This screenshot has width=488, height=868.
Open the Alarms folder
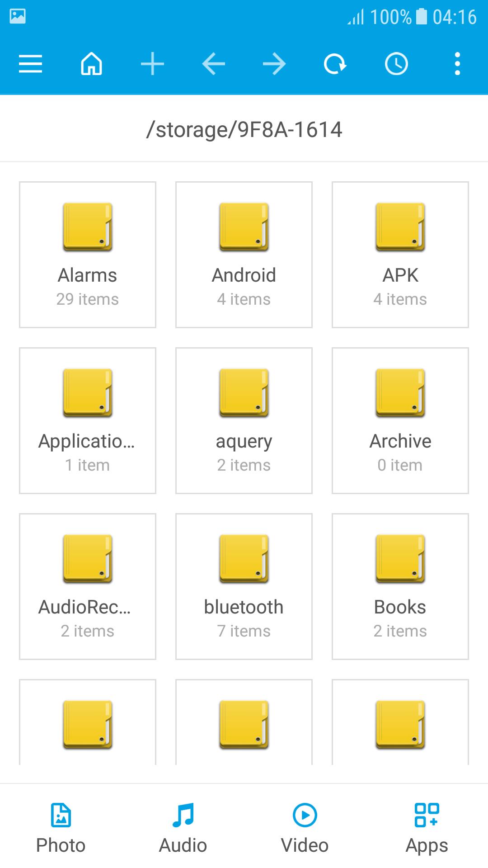[88, 255]
